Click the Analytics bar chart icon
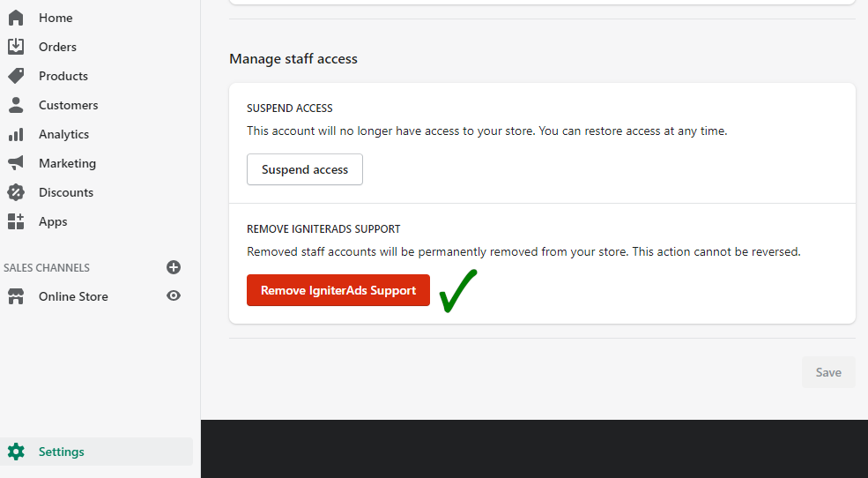868x478 pixels. pyautogui.click(x=16, y=135)
